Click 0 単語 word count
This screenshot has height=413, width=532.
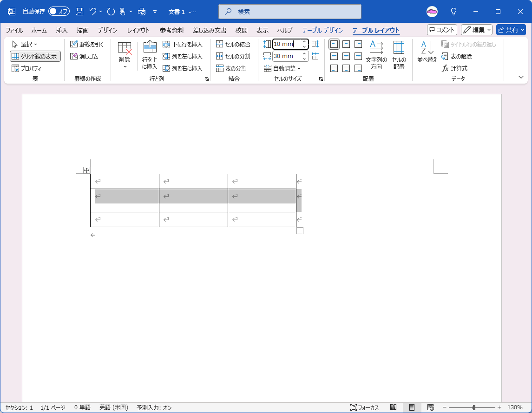pyautogui.click(x=82, y=407)
